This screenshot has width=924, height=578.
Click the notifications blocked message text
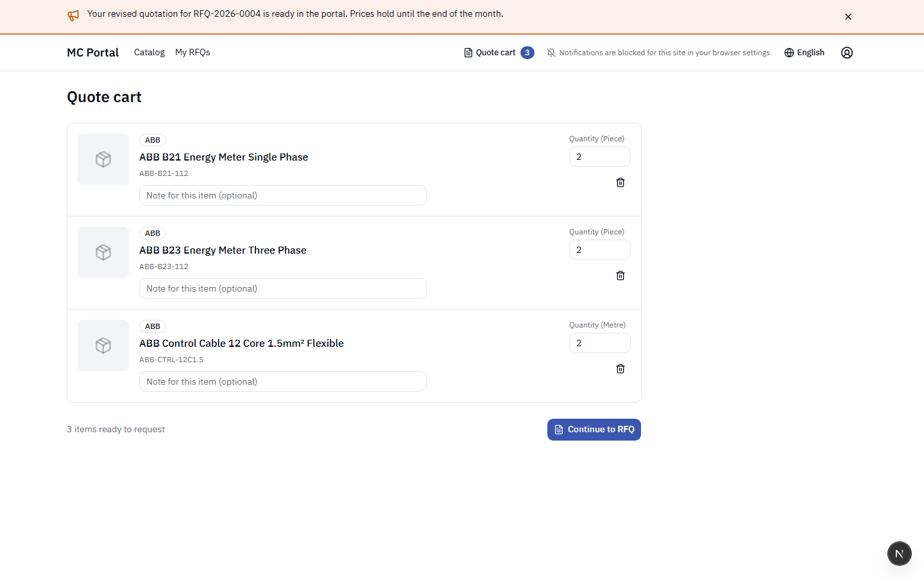click(x=665, y=53)
